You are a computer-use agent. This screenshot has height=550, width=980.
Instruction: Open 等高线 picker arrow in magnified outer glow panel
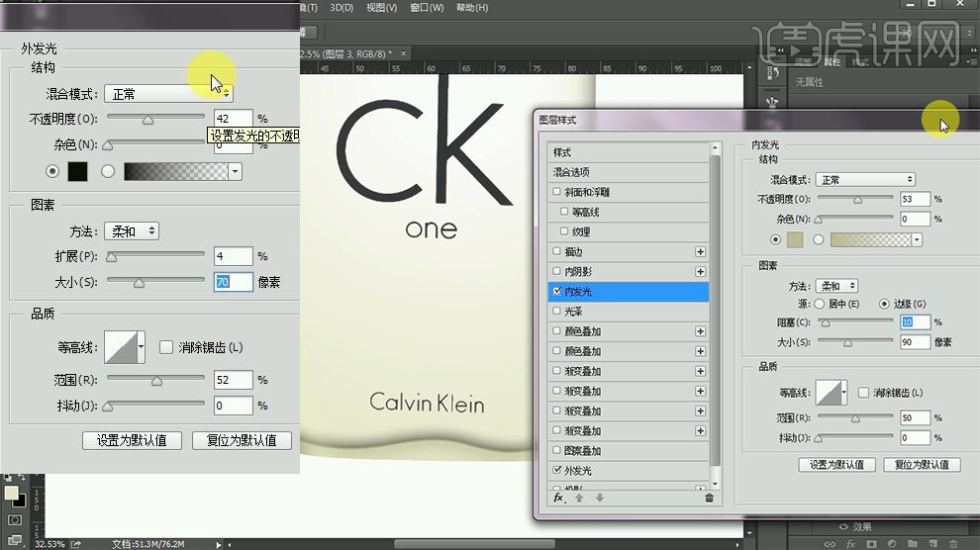point(142,347)
